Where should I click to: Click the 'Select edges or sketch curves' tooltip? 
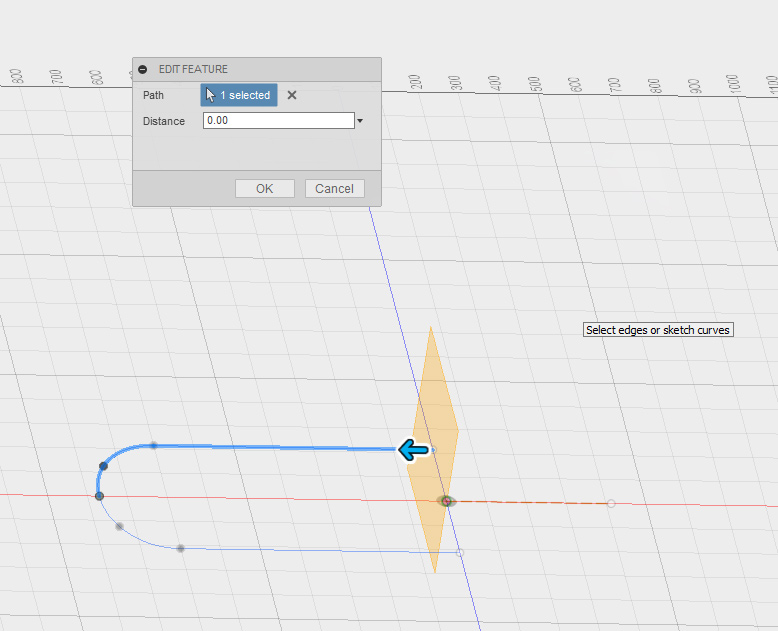(659, 330)
